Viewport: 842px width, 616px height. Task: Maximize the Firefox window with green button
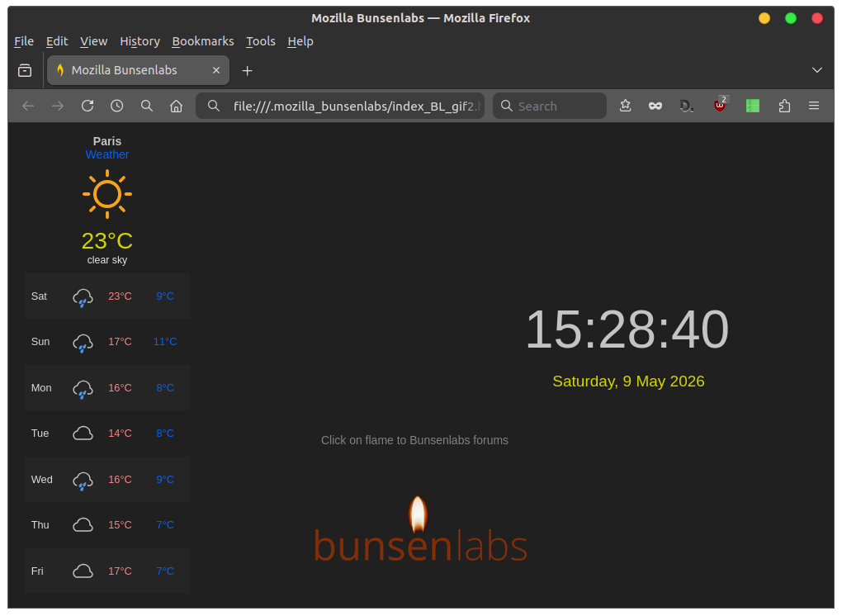tap(791, 18)
